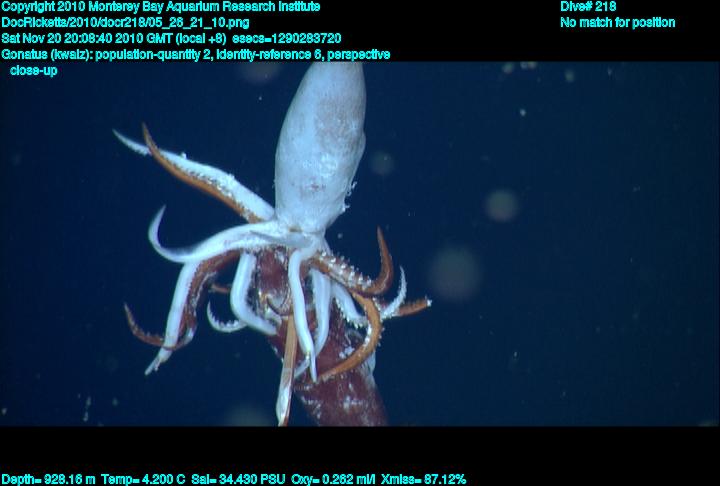The width and height of the screenshot is (720, 486).
Task: Click the Temp= 4.200 C reading
Action: (143, 480)
